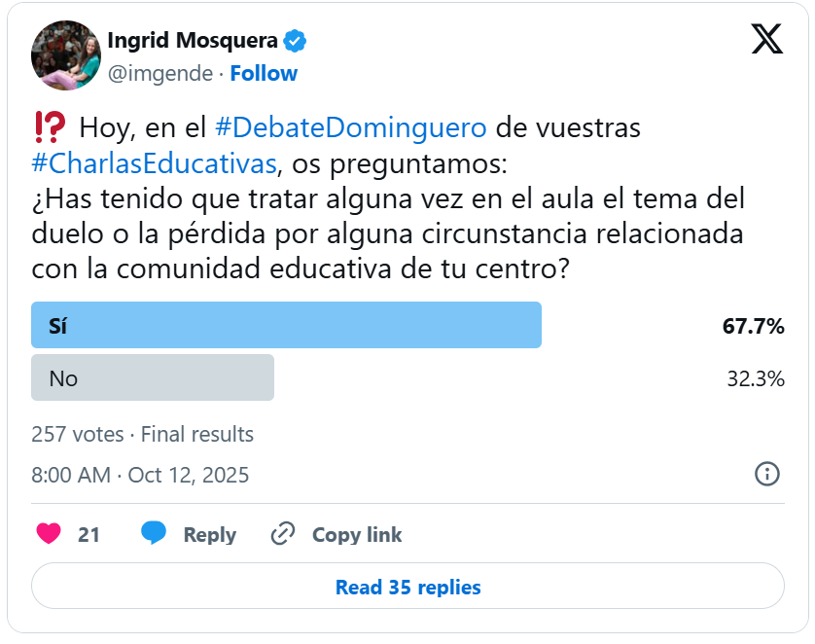This screenshot has height=644, width=815.
Task: Click the Copy link text
Action: click(x=356, y=535)
